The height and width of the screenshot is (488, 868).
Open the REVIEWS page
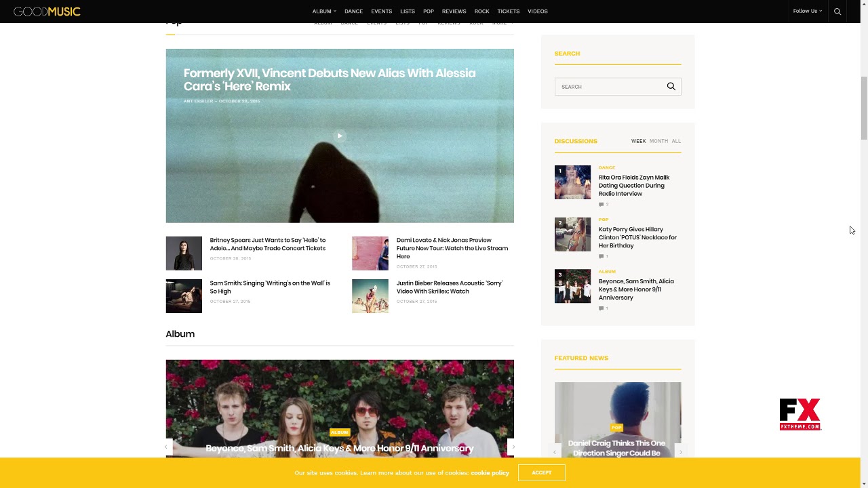coord(454,12)
